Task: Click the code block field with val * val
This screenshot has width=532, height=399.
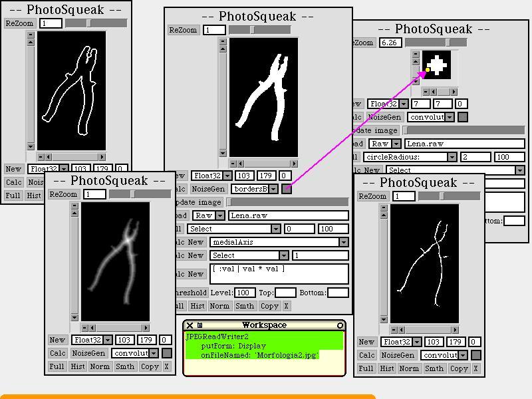Action: [x=279, y=274]
